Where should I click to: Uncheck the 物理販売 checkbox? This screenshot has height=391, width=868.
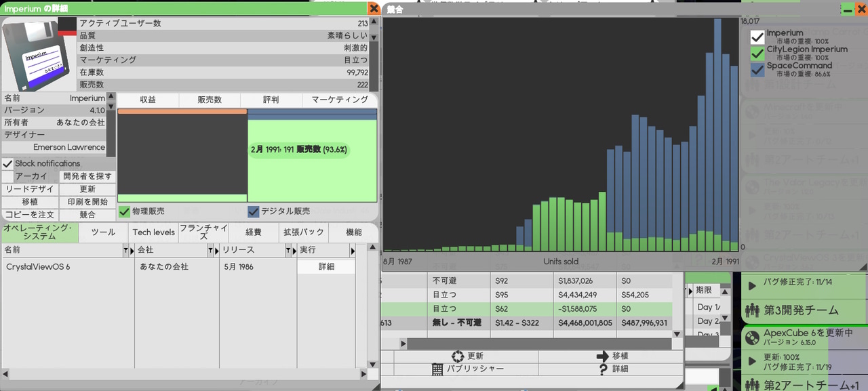pos(124,212)
